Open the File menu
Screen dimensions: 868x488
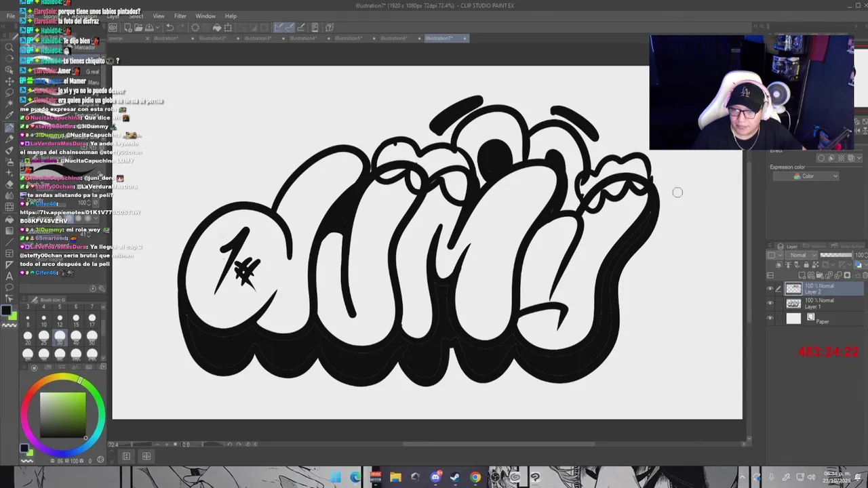(11, 16)
